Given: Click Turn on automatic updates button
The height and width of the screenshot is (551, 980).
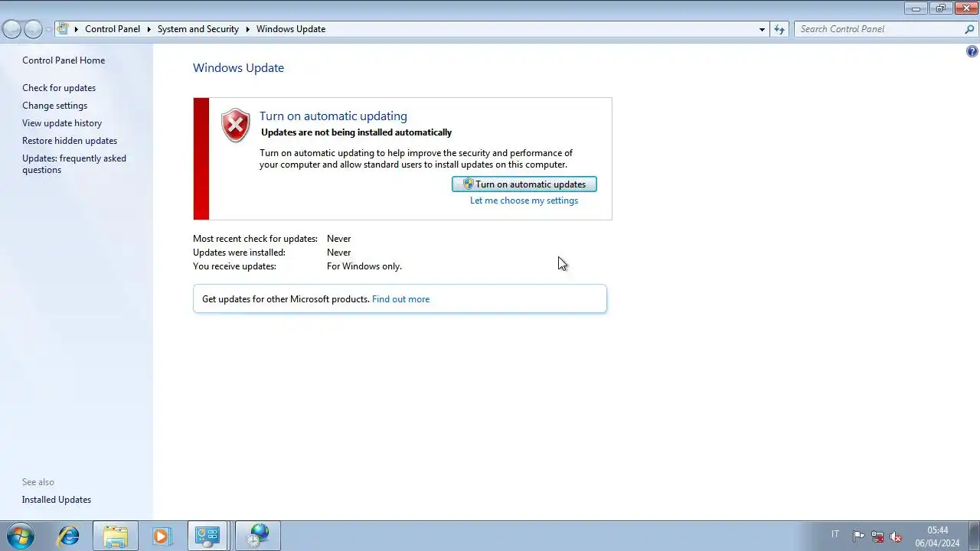Looking at the screenshot, I should 524,184.
